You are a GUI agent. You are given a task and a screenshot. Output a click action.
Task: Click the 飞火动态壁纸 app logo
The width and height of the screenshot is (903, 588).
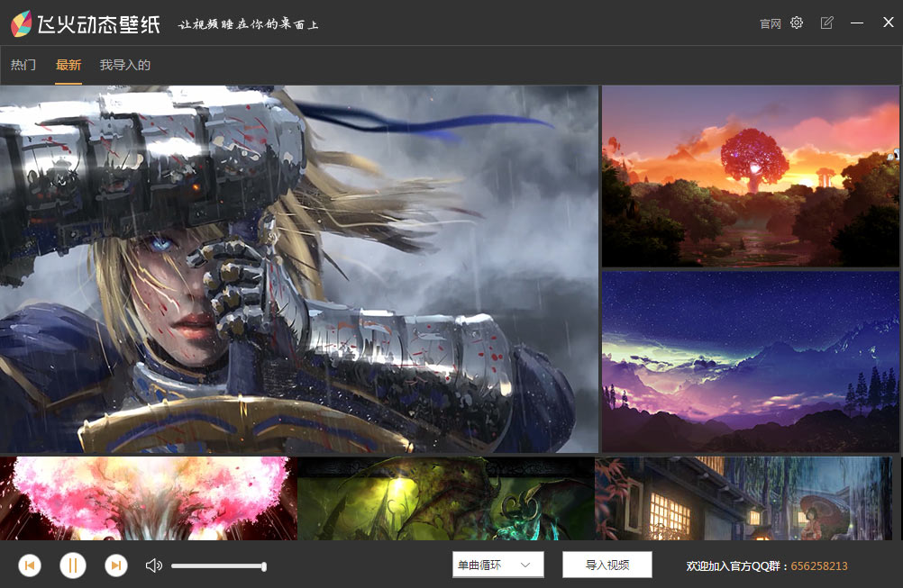pyautogui.click(x=86, y=24)
